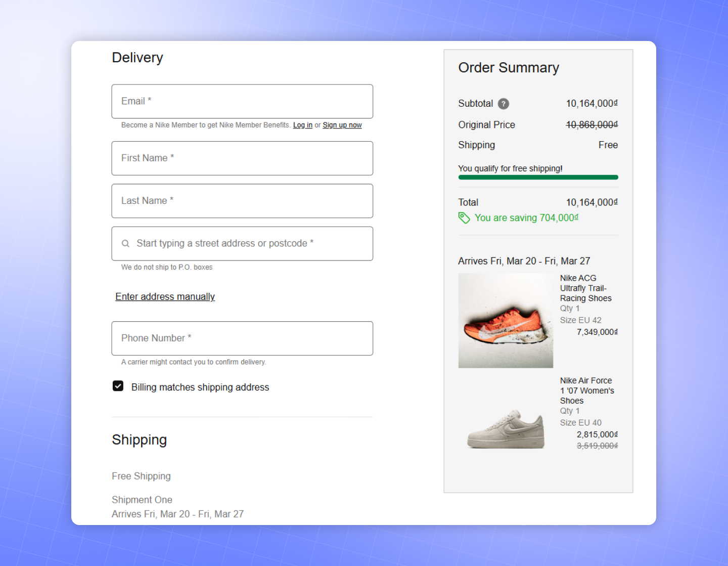Screen dimensions: 728x566
Task: Click the free shipping progress bar
Action: click(x=538, y=177)
